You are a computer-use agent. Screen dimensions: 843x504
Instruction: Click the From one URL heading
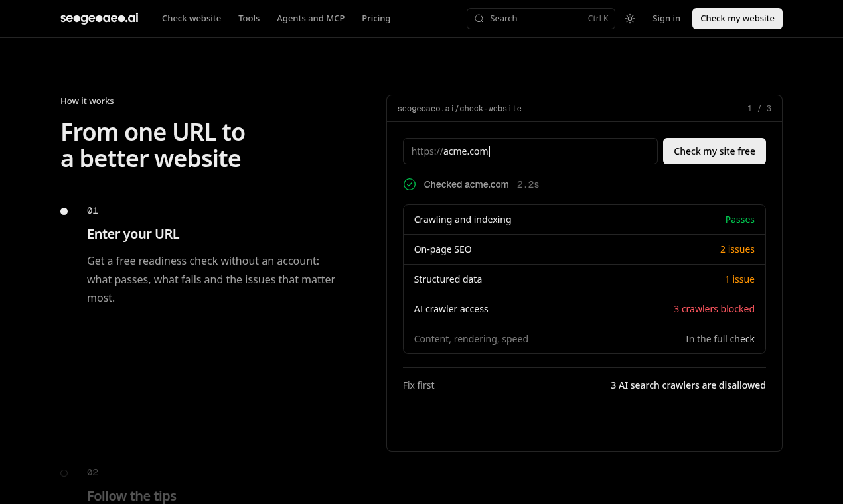(153, 146)
